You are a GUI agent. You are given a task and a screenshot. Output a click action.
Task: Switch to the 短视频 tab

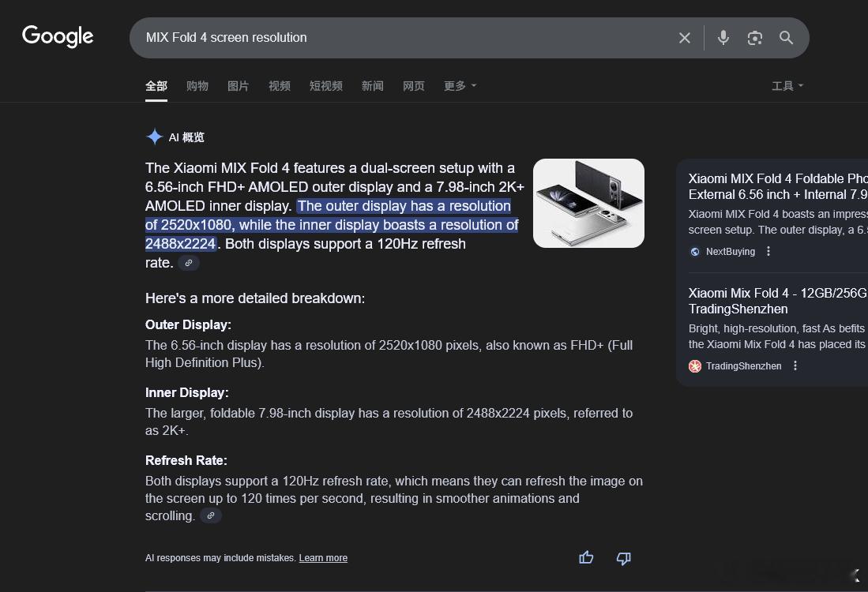point(326,86)
